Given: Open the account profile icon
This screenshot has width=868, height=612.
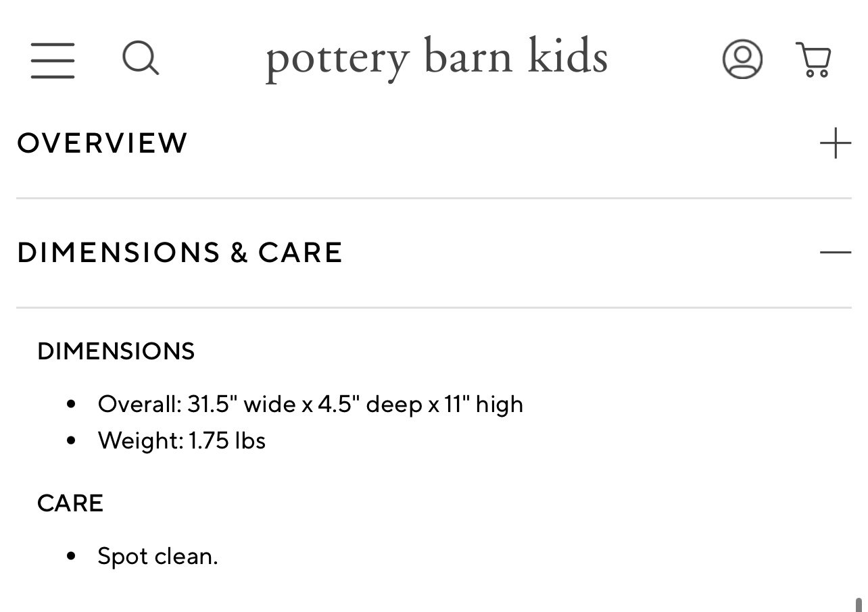Looking at the screenshot, I should coord(742,59).
